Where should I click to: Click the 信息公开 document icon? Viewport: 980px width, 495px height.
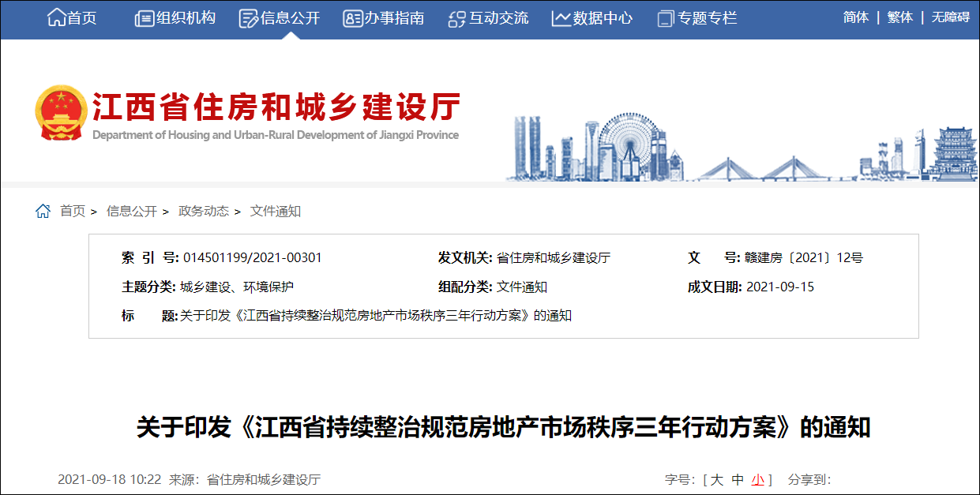249,17
